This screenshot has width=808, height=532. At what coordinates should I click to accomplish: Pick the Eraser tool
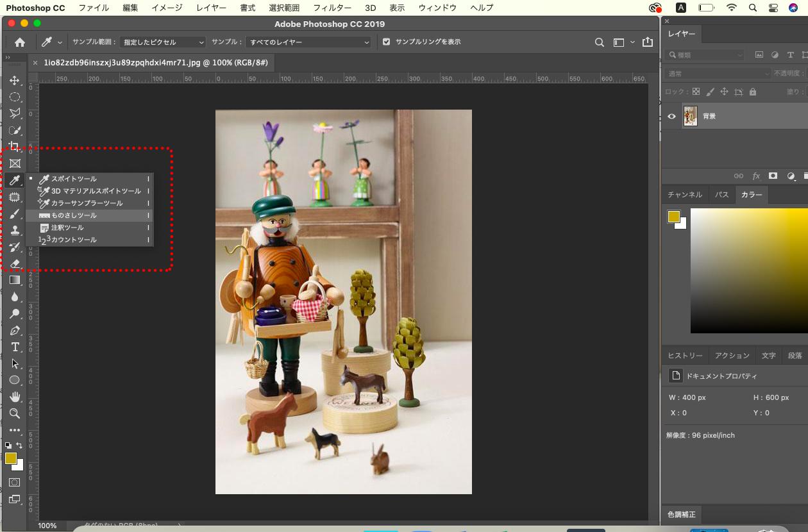[15, 263]
